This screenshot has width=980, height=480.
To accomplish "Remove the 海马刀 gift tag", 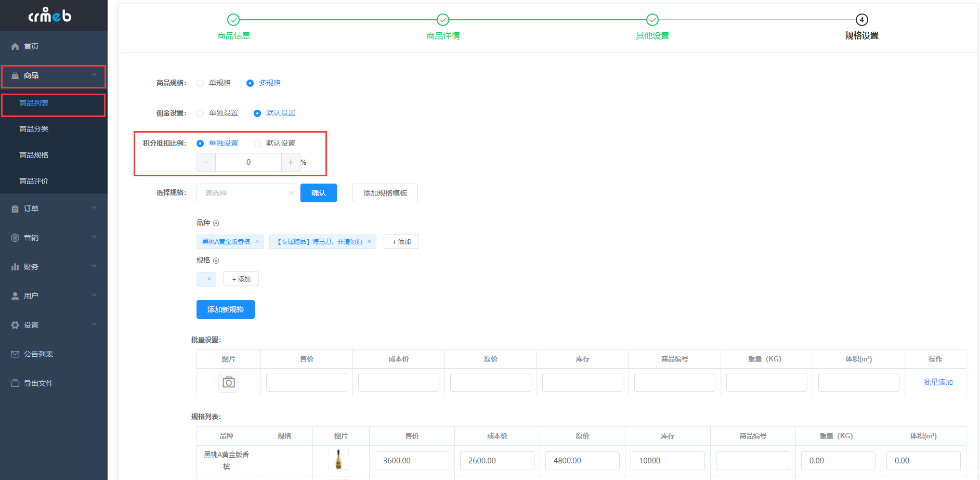I will (x=369, y=242).
